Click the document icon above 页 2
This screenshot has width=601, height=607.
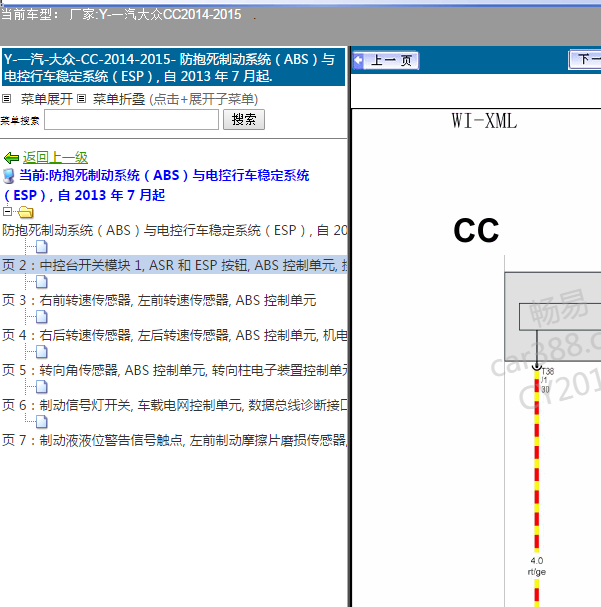tap(42, 247)
